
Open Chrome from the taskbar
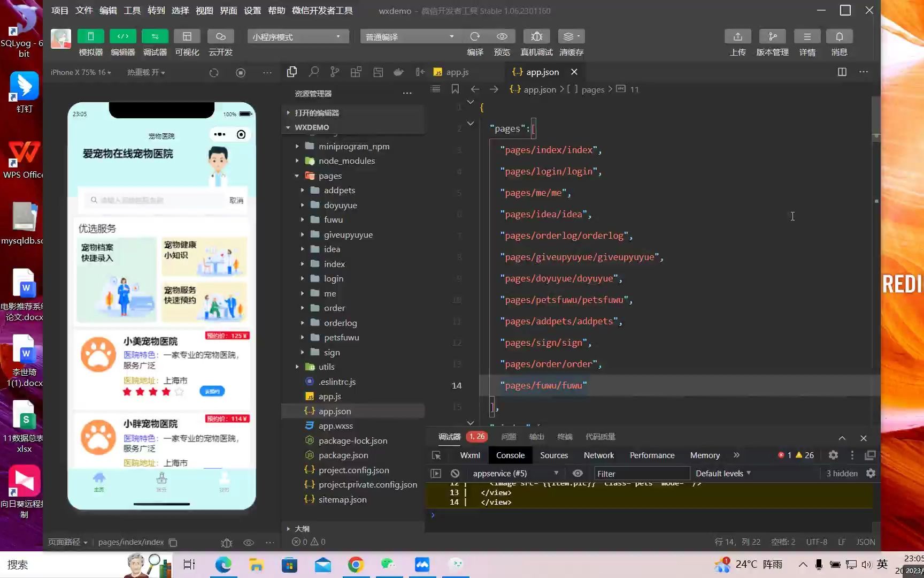[356, 565]
